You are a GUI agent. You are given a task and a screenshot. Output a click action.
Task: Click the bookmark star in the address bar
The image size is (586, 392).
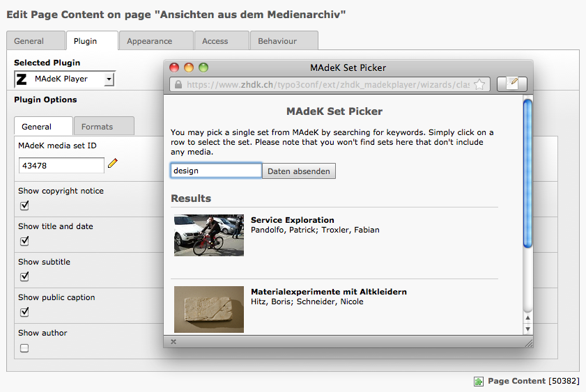479,84
